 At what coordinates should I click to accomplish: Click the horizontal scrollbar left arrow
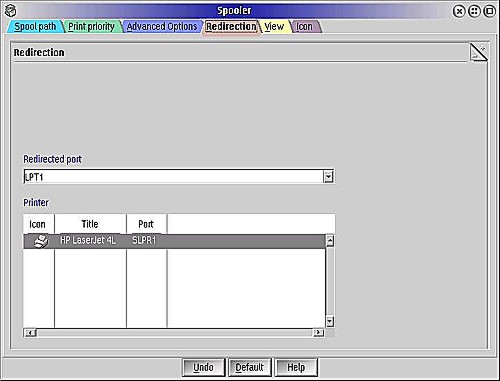tap(31, 333)
